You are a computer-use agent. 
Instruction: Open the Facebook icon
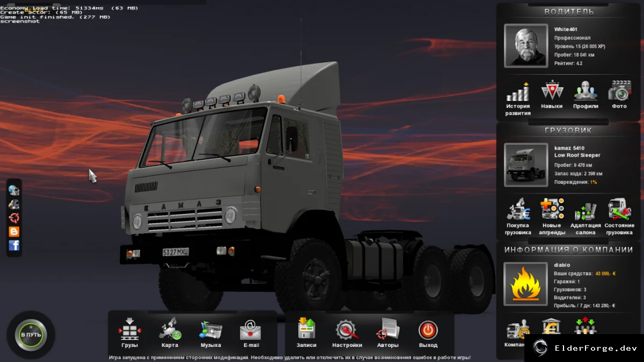[x=14, y=246]
